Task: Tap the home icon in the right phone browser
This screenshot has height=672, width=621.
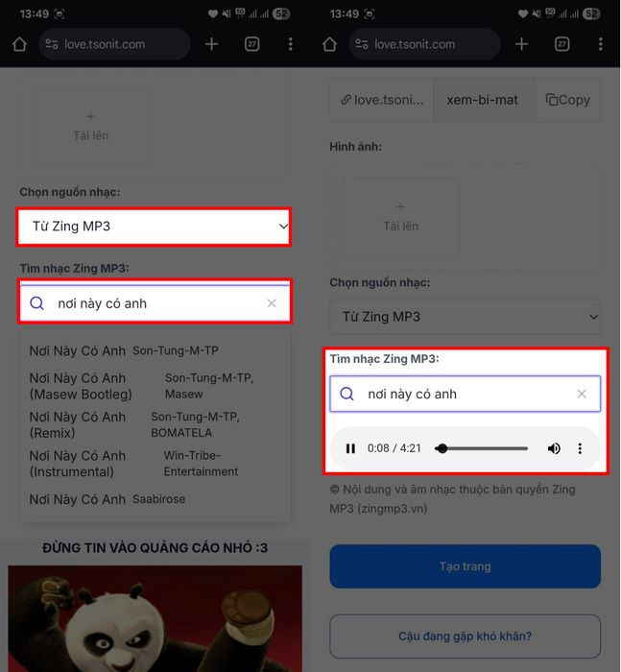Action: click(x=329, y=44)
